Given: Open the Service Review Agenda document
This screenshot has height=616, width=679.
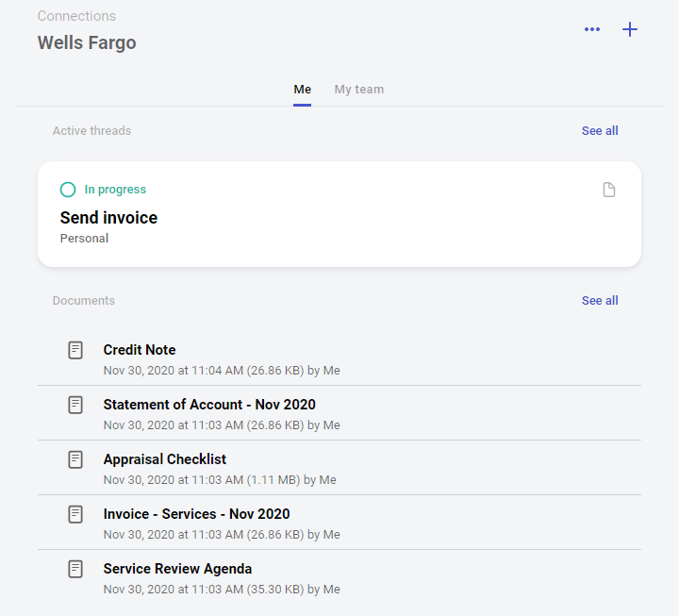Looking at the screenshot, I should [177, 568].
